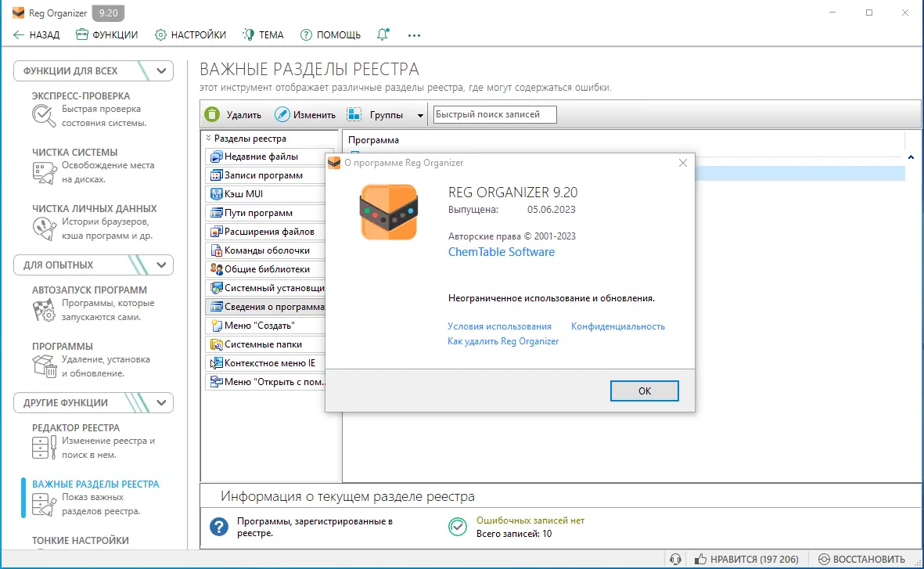The width and height of the screenshot is (924, 569).
Task: Follow the ChemTable Software link
Action: click(501, 251)
